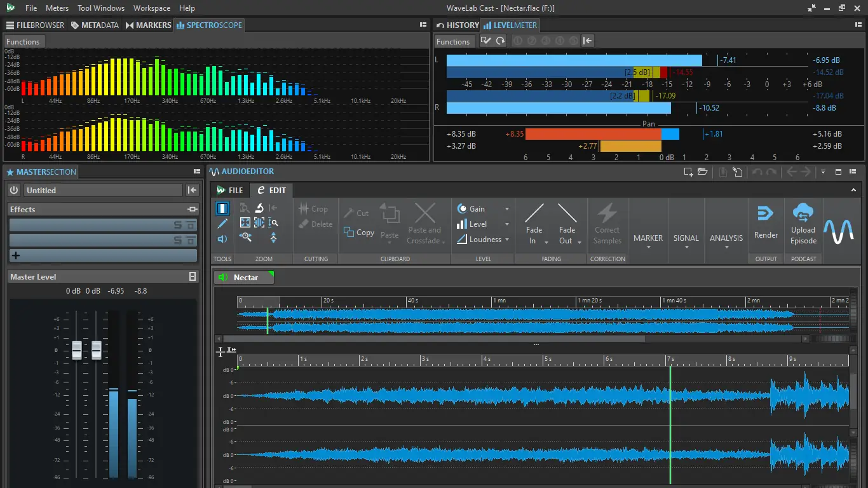Click the Functions button in the Spectroscope panel
This screenshot has width=868, height=488.
23,42
